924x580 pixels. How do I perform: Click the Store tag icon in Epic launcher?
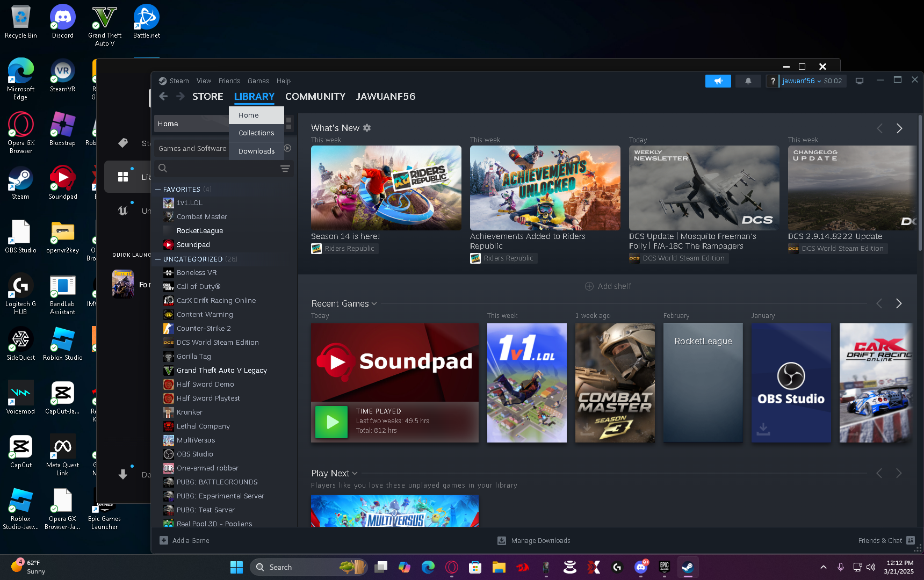123,143
